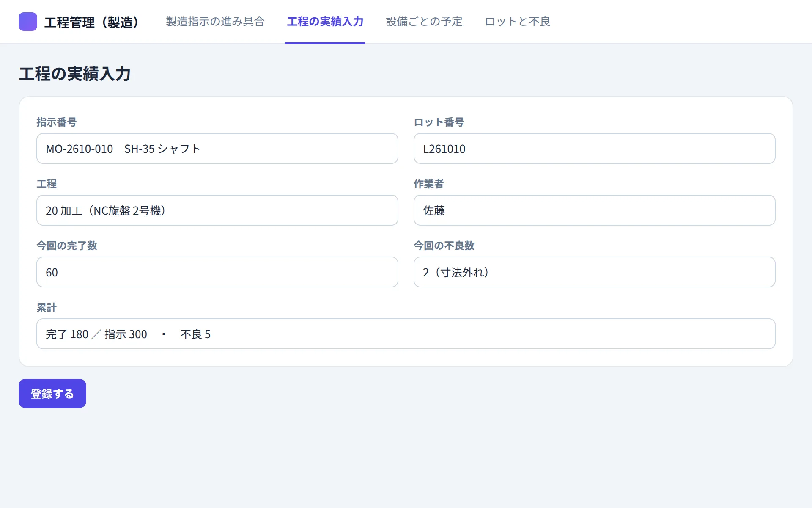
Task: Open the 製造指示の進み具合 tab
Action: pos(215,22)
